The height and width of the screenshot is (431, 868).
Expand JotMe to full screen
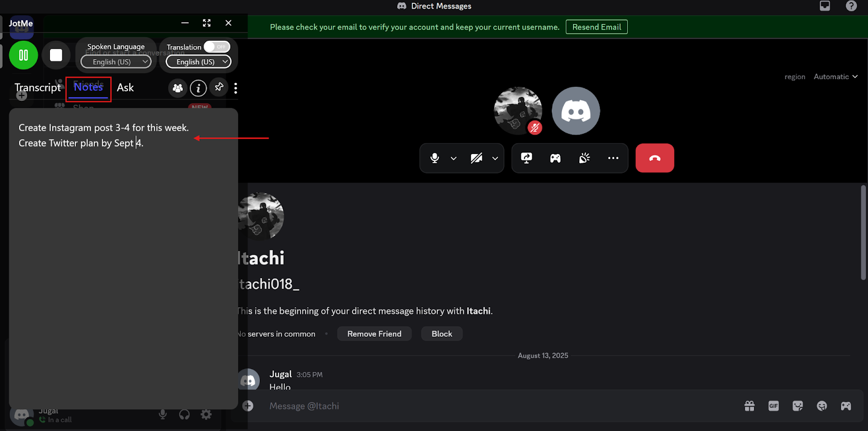207,23
